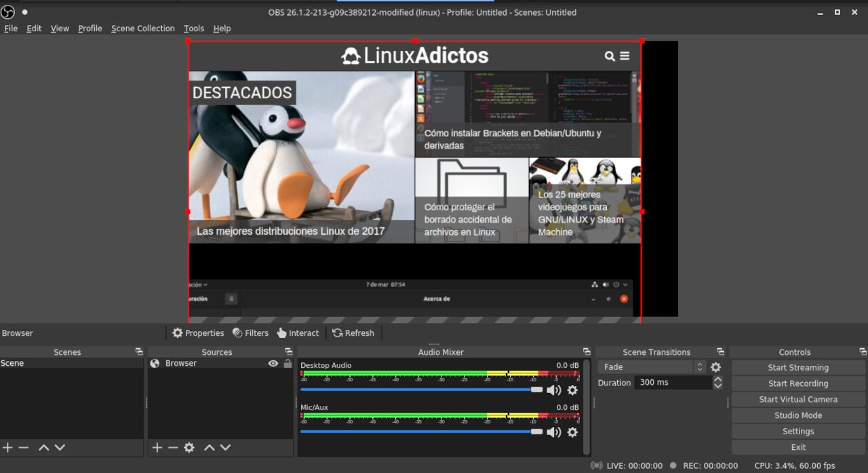Click "Las mejores distribuciones Linux de 2017" headline

[x=290, y=231]
